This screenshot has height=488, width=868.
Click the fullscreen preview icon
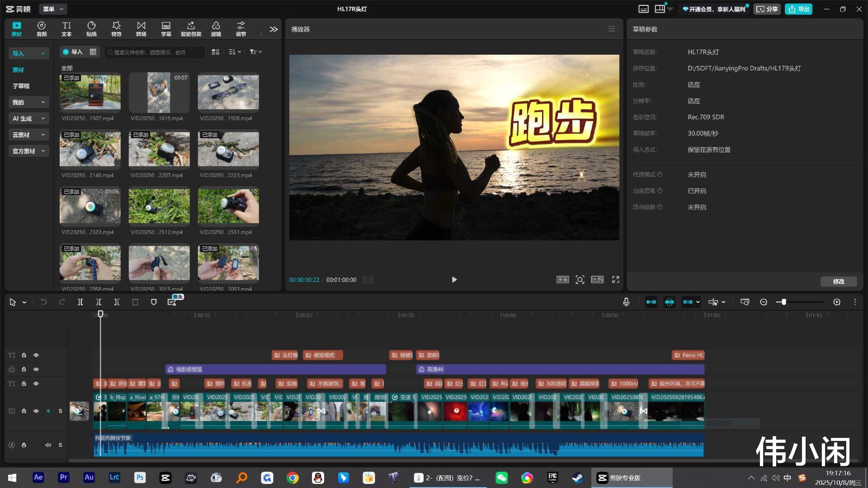point(615,280)
